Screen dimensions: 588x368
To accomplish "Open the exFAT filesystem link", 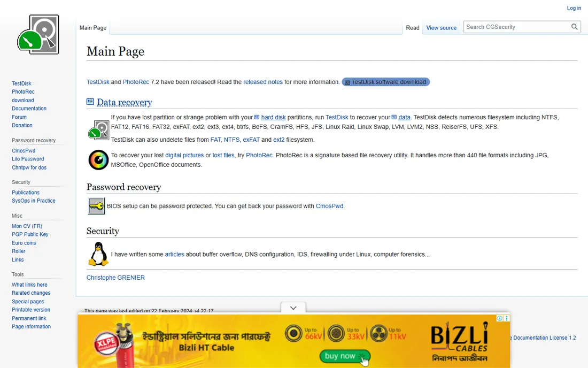I will pyautogui.click(x=251, y=140).
